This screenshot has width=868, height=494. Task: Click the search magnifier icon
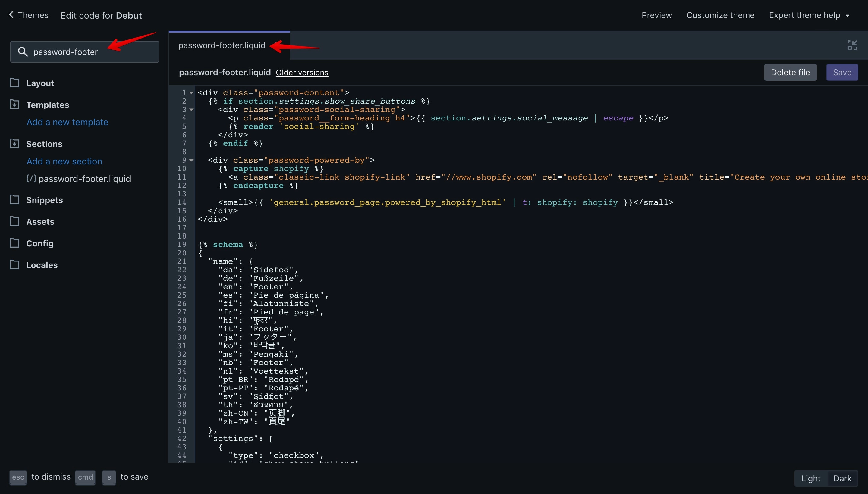[x=22, y=52]
